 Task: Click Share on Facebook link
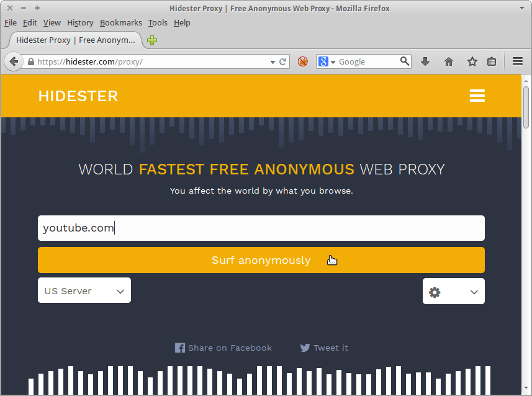coord(223,348)
